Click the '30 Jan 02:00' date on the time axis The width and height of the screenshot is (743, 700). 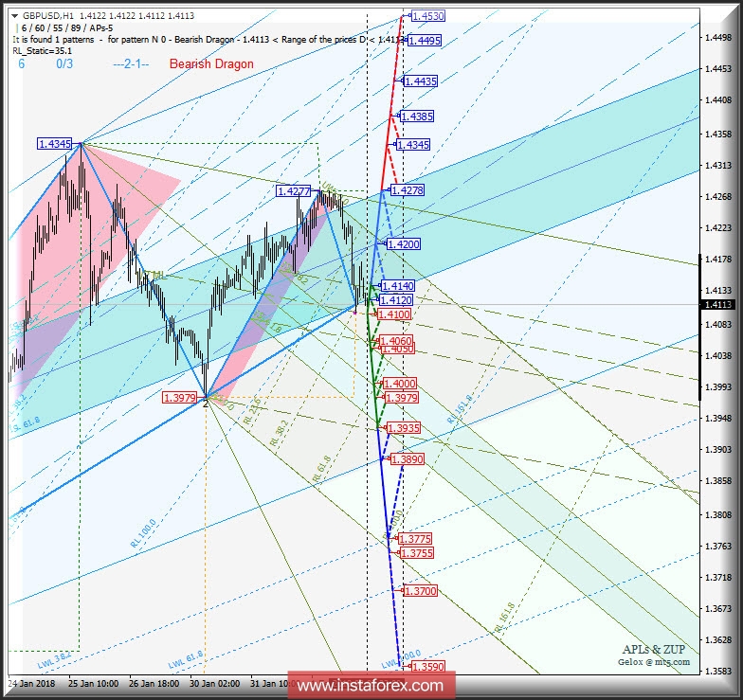214,684
